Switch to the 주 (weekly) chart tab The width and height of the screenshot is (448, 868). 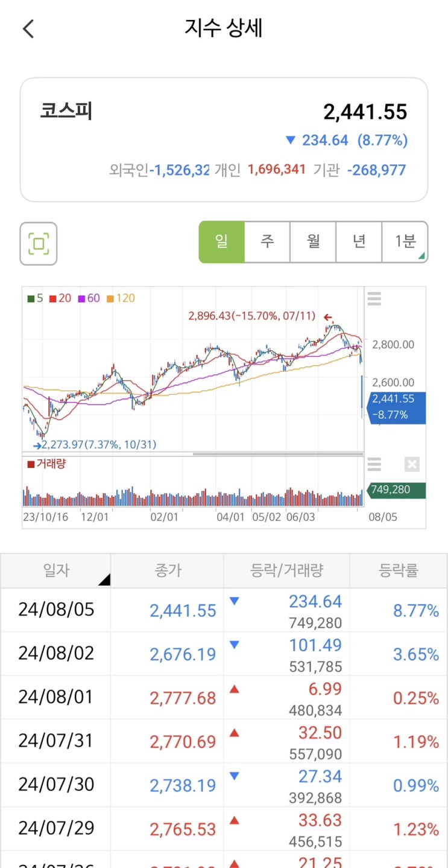click(267, 242)
